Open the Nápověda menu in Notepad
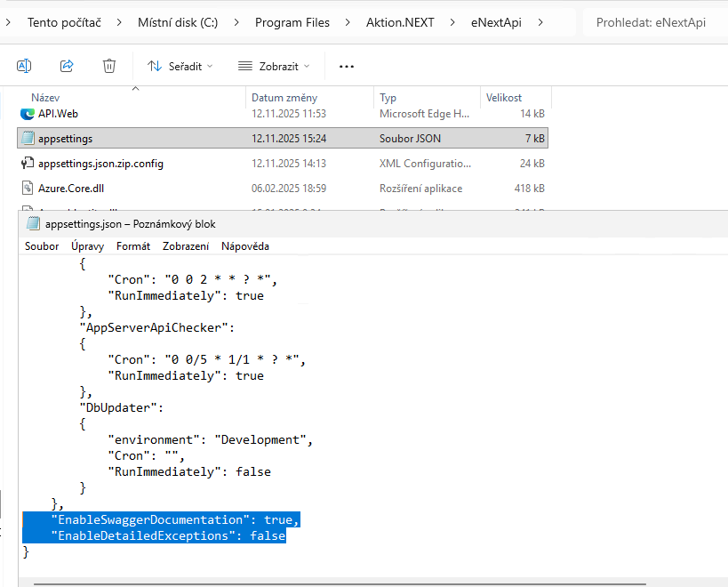728x587 pixels. [x=245, y=246]
